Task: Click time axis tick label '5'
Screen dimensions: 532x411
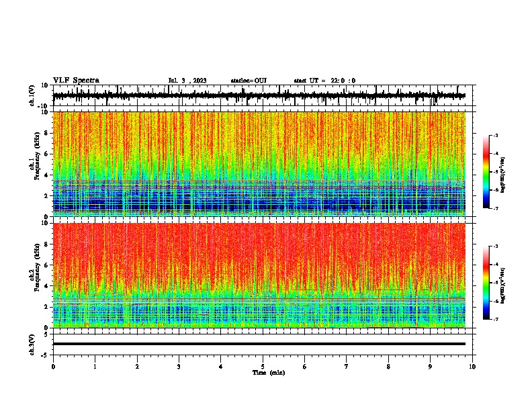Action: pos(263,367)
